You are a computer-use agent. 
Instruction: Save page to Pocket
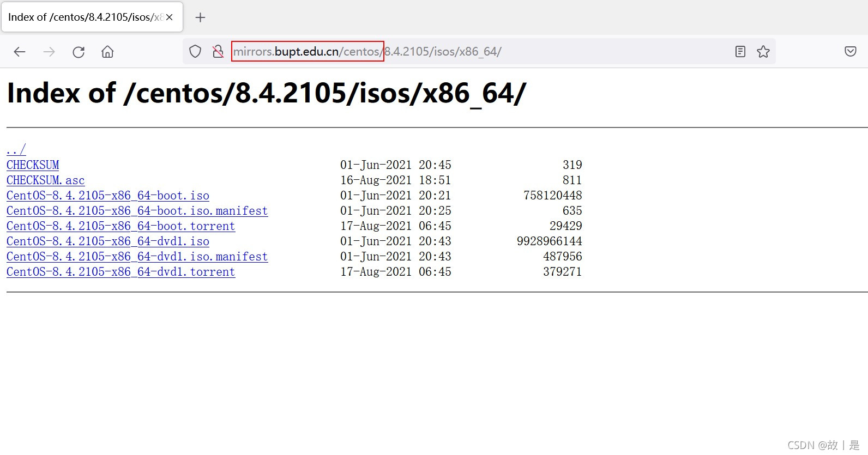pyautogui.click(x=851, y=51)
